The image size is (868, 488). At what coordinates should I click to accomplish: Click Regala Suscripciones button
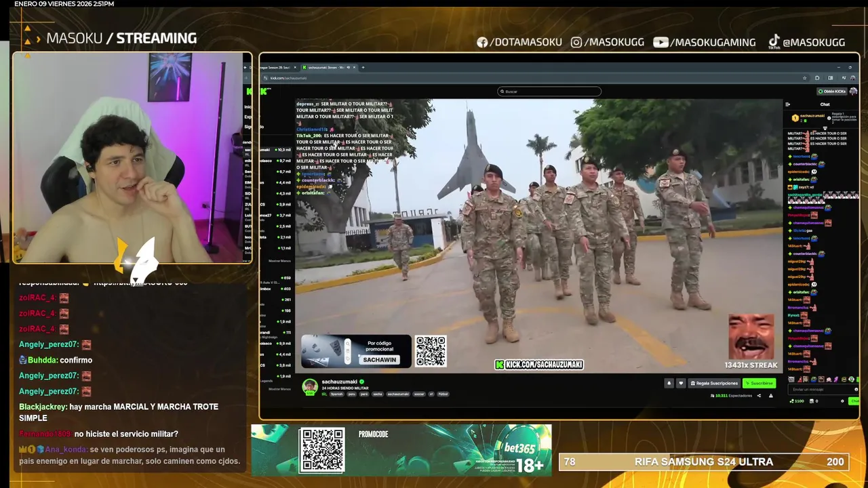(714, 383)
